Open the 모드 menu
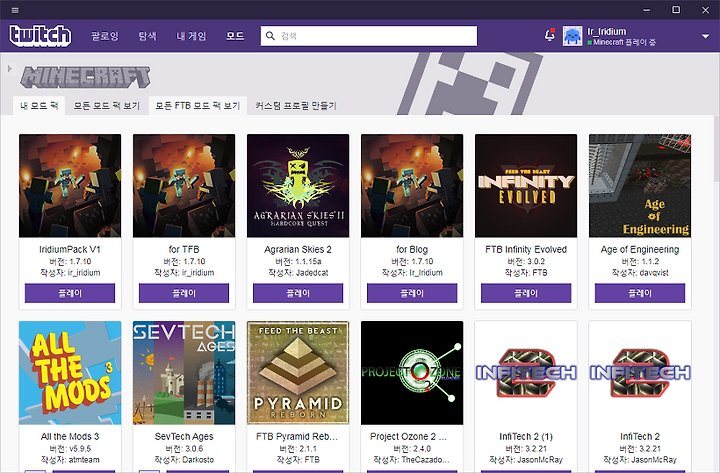Screen dimensions: 720x473 click(235, 36)
